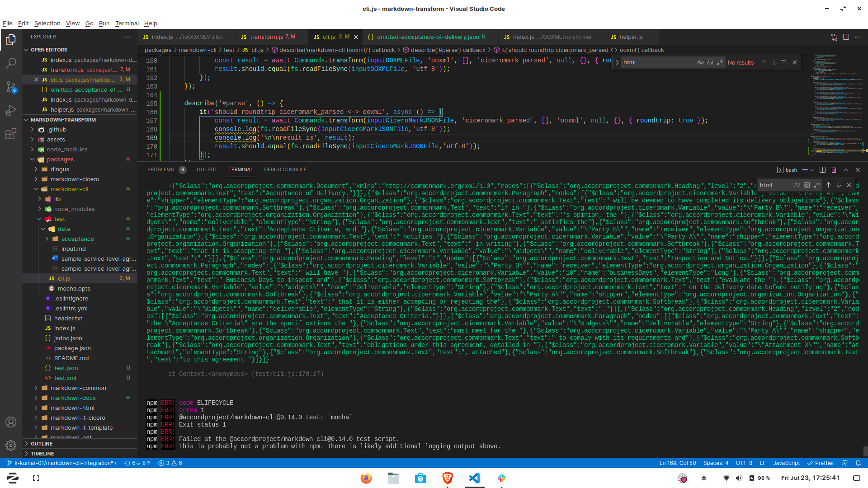Toggle Match Case in editor find box
The height and width of the screenshot is (488, 868).
pos(700,62)
